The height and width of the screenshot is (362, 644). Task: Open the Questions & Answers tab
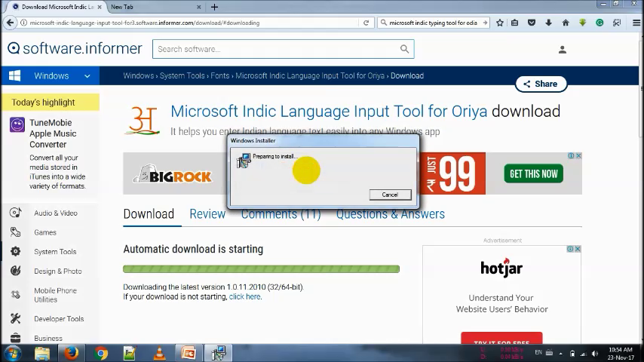(390, 214)
